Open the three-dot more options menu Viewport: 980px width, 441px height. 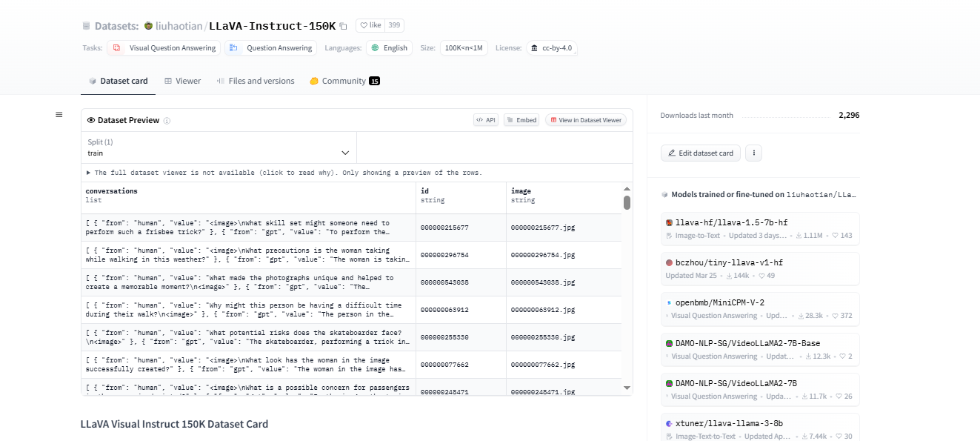click(753, 153)
